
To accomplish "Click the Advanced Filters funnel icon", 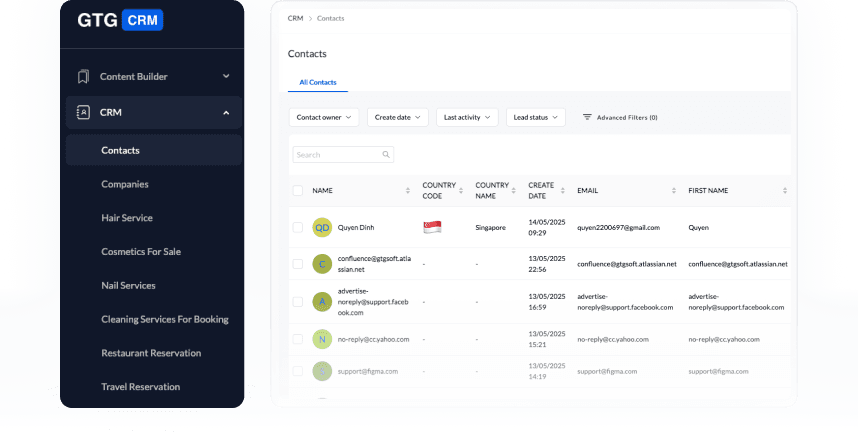I will (x=587, y=117).
